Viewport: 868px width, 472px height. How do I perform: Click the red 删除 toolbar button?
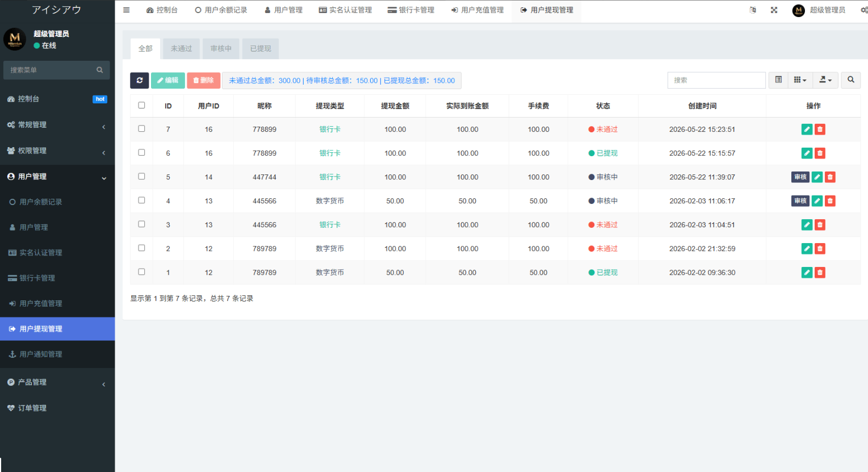pos(204,81)
